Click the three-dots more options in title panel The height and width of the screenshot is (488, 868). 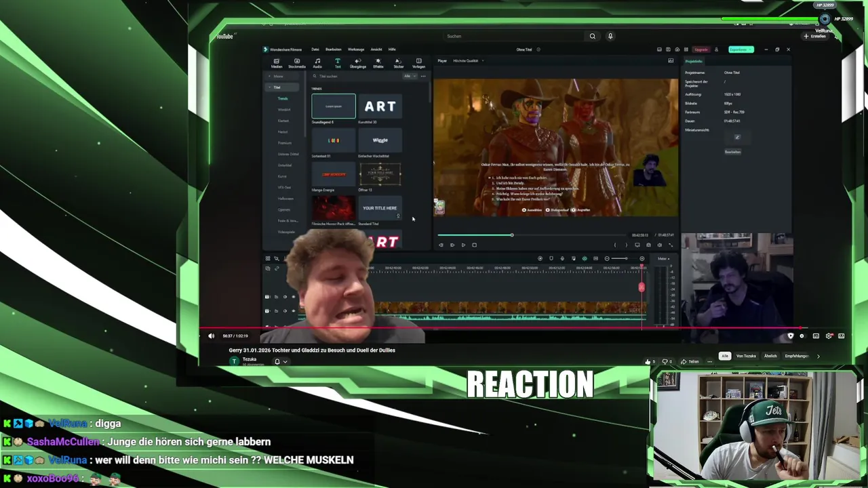tap(423, 76)
